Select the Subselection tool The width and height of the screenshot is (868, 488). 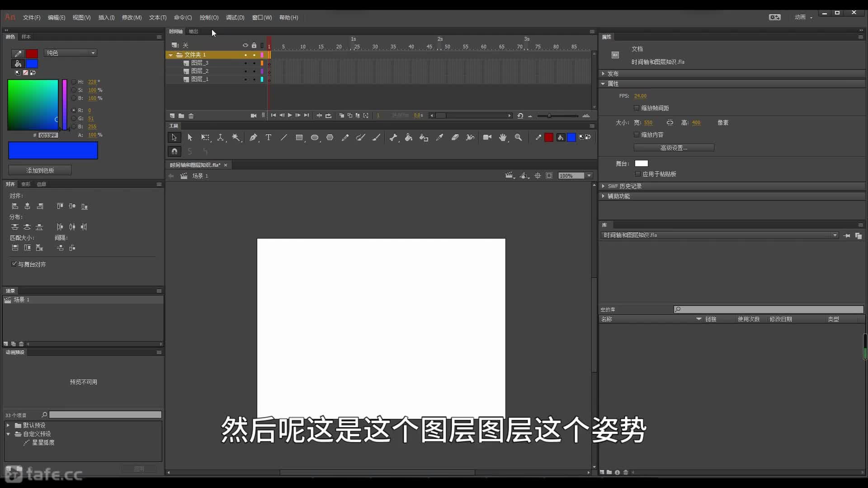(x=190, y=137)
